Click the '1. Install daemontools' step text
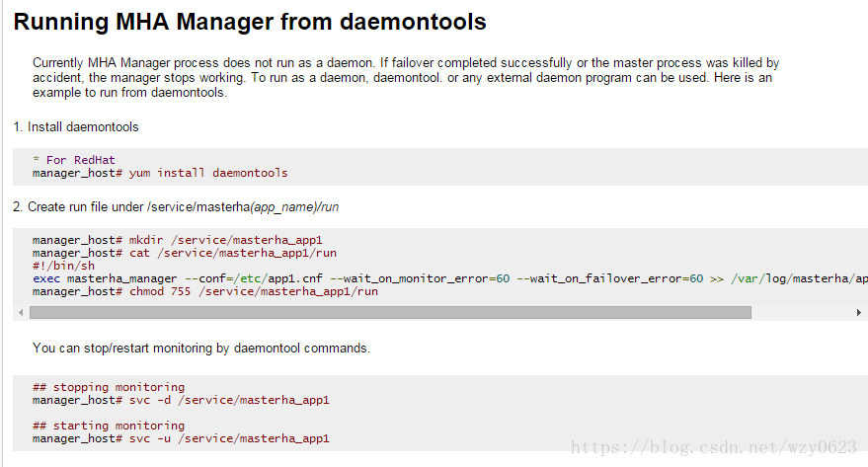The height and width of the screenshot is (467, 868). [76, 126]
